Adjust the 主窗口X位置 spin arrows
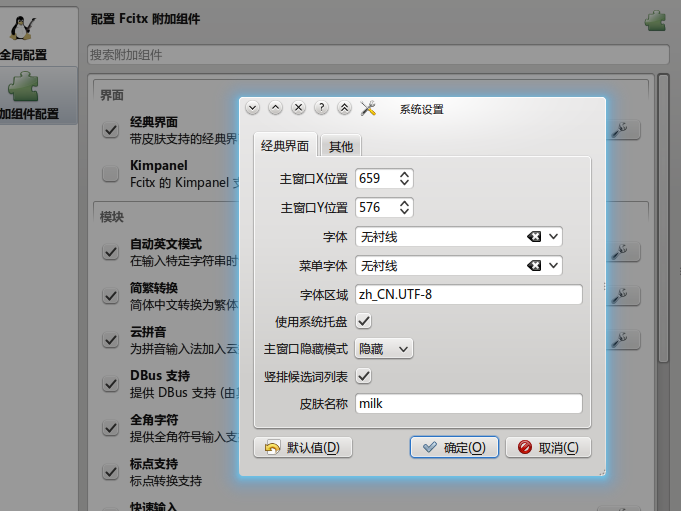681x511 pixels. pos(404,178)
